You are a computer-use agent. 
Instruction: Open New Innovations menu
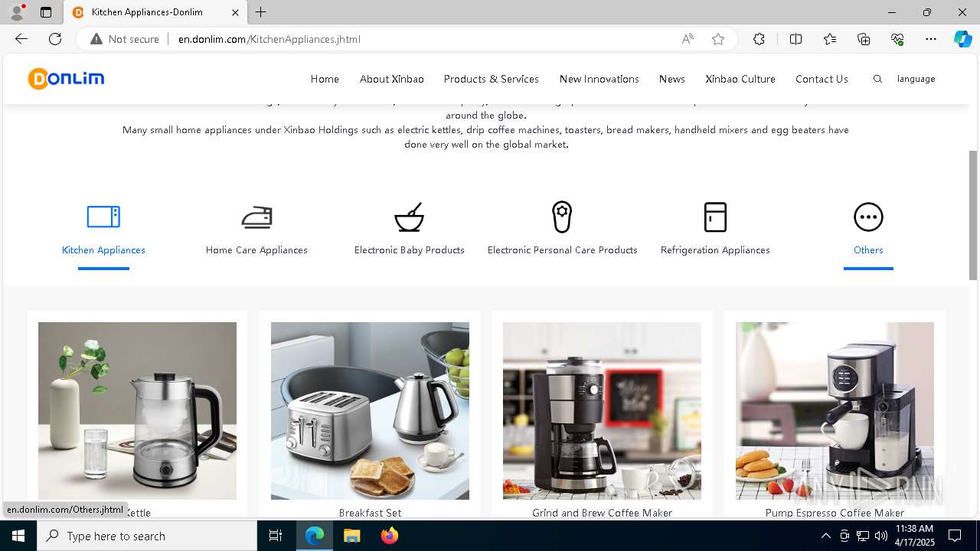599,79
